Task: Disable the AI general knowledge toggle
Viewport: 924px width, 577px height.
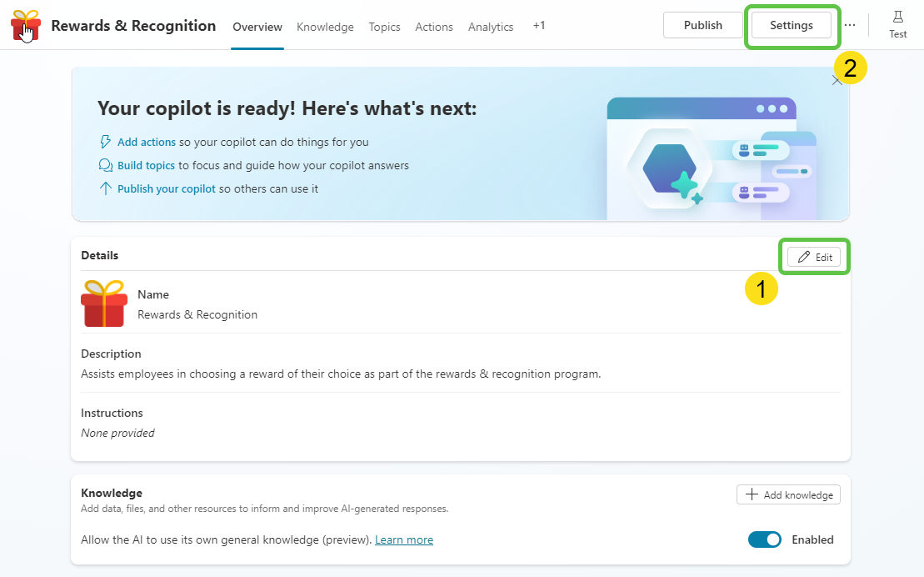Action: click(764, 539)
